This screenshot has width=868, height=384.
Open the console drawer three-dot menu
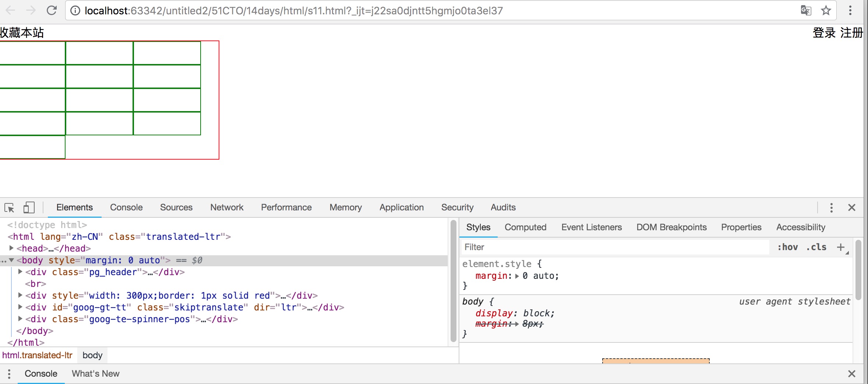click(9, 374)
